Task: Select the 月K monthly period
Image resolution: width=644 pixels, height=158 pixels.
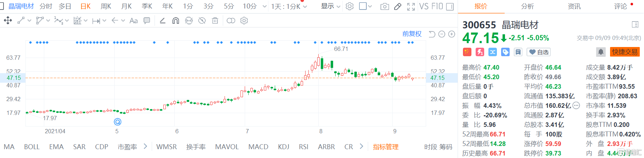Action: click(127, 6)
